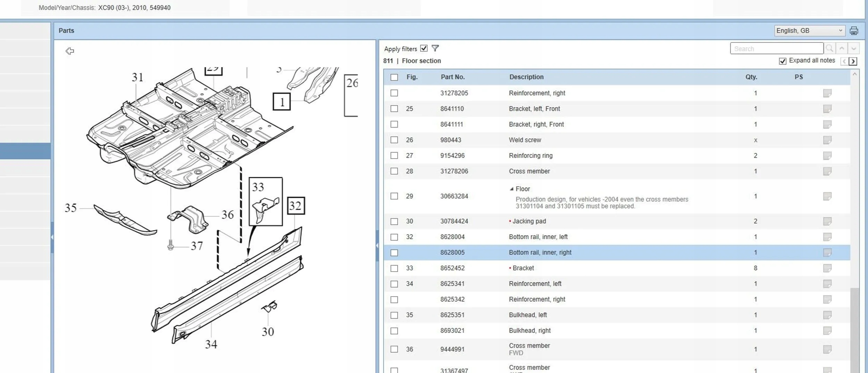This screenshot has width=868, height=373.
Task: Open note icon for Weld screw row
Action: coord(827,140)
